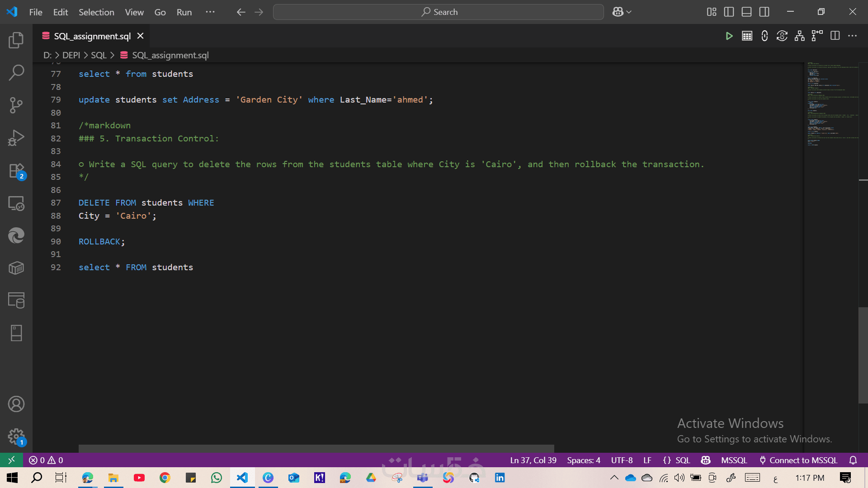The height and width of the screenshot is (488, 868).
Task: Open the Source Control view
Action: point(16,105)
